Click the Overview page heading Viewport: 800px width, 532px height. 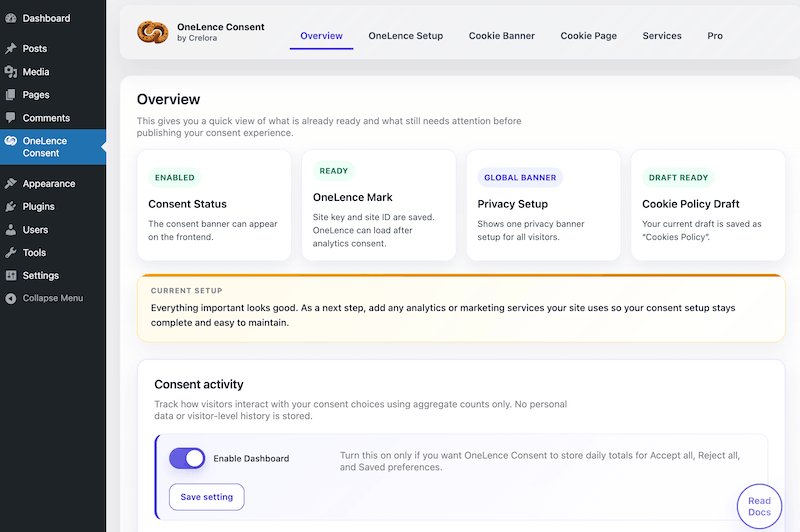point(168,99)
